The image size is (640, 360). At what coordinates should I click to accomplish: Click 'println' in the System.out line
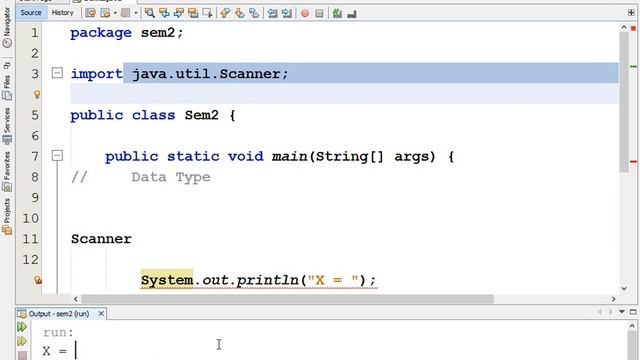tap(268, 280)
